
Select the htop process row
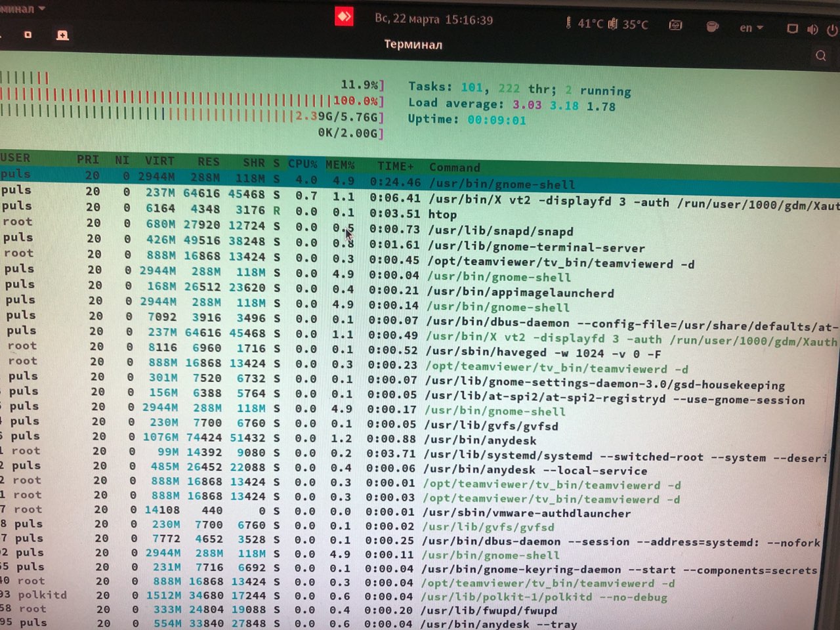(x=420, y=211)
